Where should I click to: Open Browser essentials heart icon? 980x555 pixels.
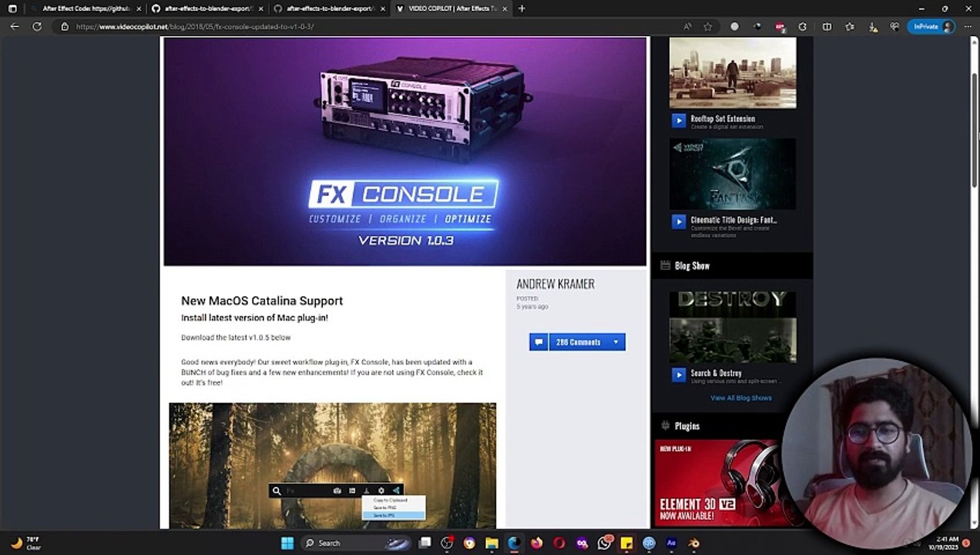(x=894, y=26)
